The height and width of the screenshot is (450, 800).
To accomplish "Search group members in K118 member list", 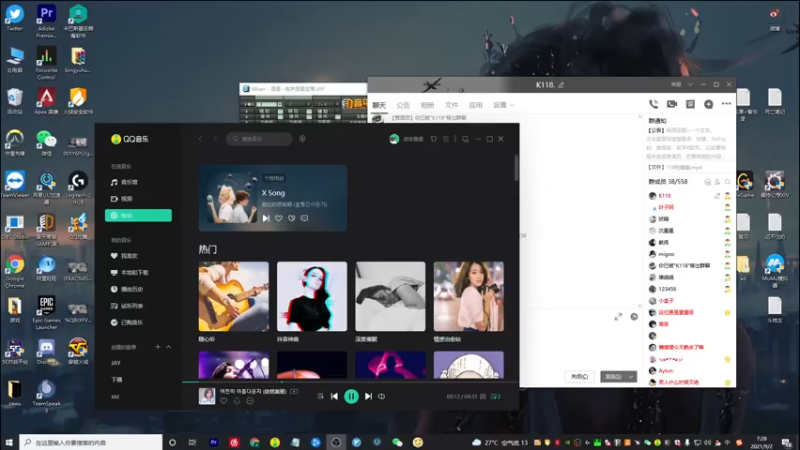I will point(728,182).
